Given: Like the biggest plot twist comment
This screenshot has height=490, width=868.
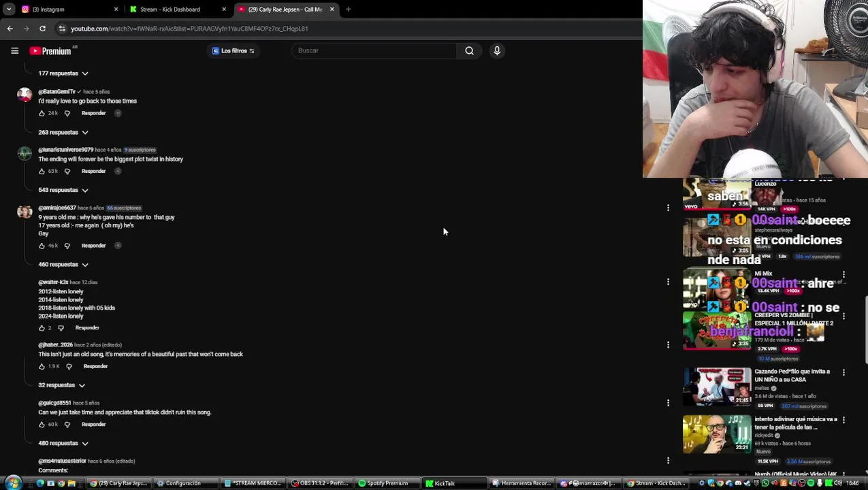Looking at the screenshot, I should pos(42,171).
